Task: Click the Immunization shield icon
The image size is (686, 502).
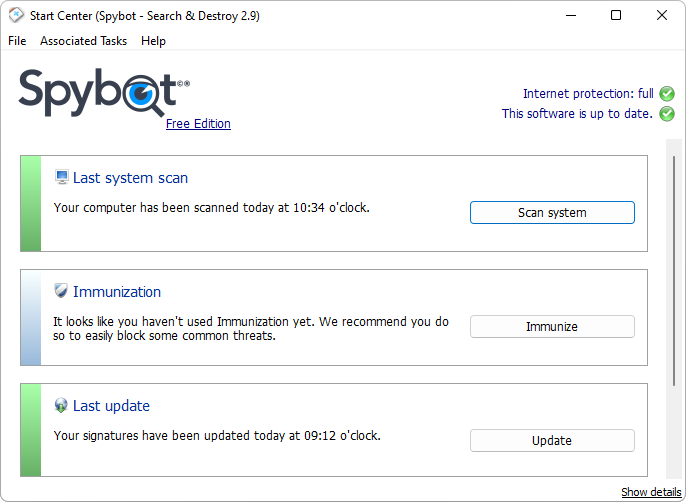Action: (x=62, y=292)
